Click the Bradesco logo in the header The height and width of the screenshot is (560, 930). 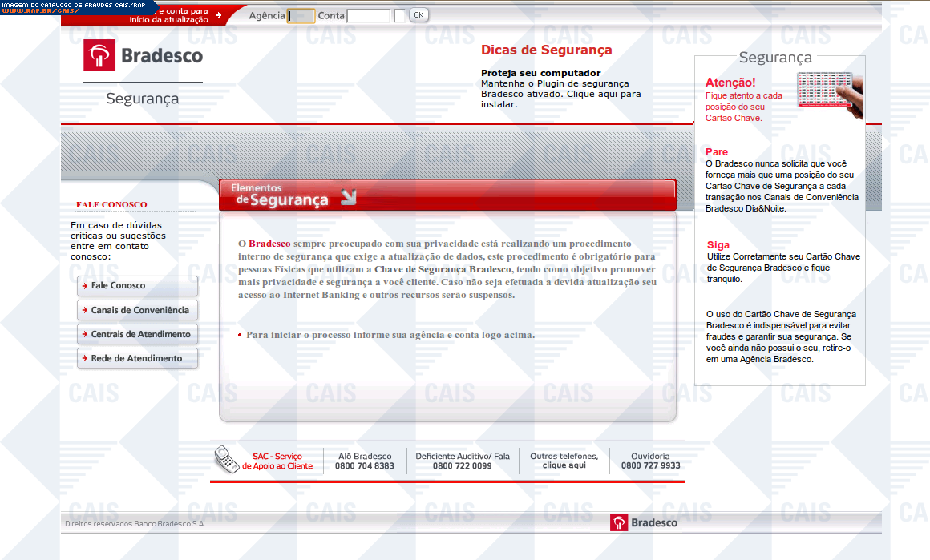143,55
